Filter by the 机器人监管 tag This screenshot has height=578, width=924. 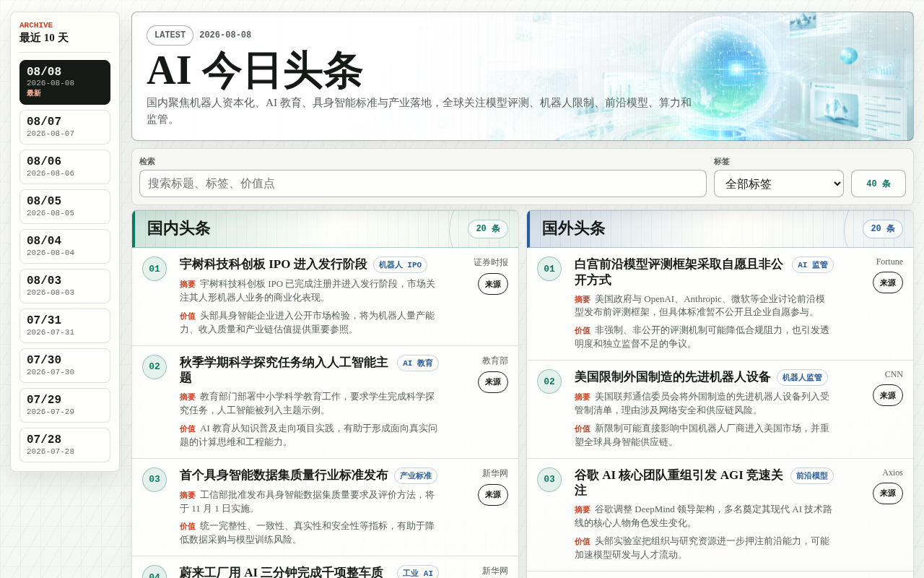802,378
